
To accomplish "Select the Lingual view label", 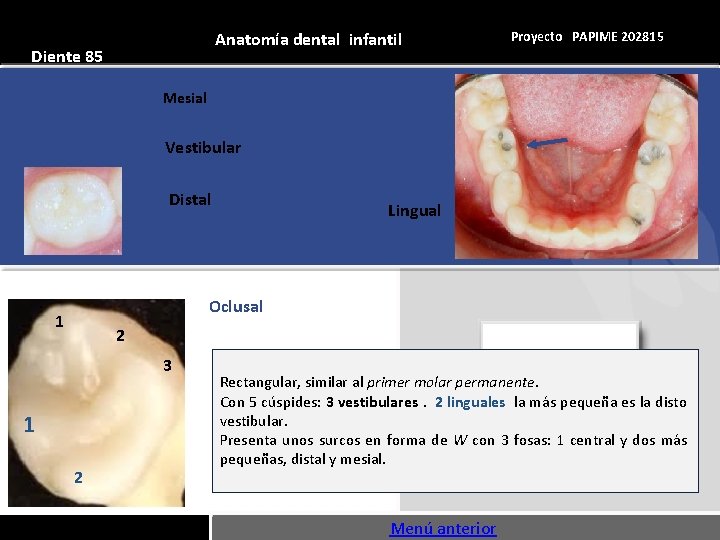I will click(x=414, y=211).
